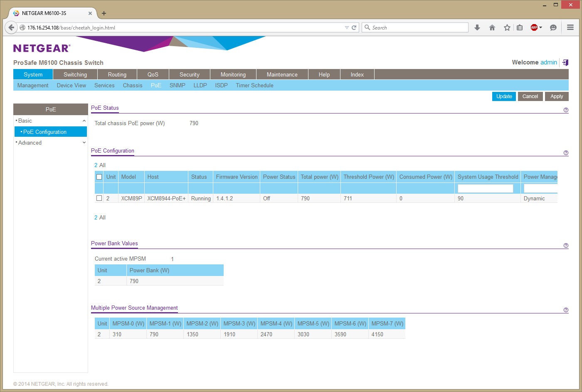Go to Device View submenu
Image resolution: width=582 pixels, height=392 pixels.
72,85
